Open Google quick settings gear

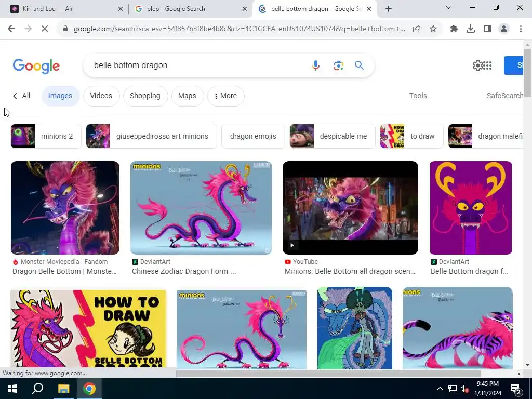click(x=477, y=65)
